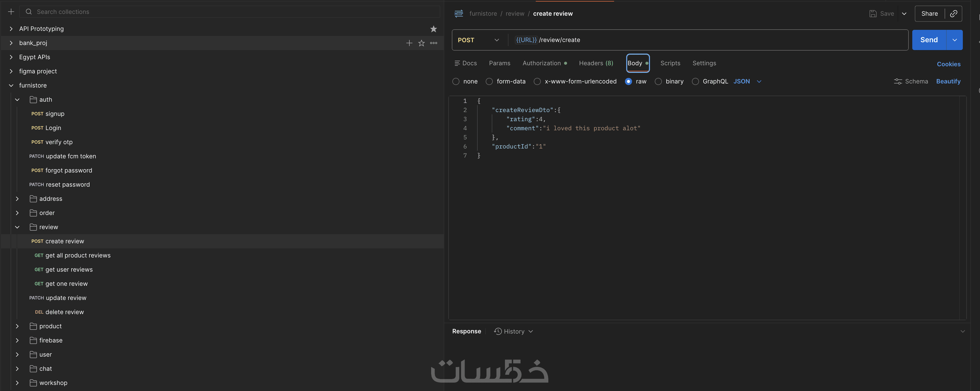Select the binary body radio button
980x391 pixels.
(x=658, y=81)
